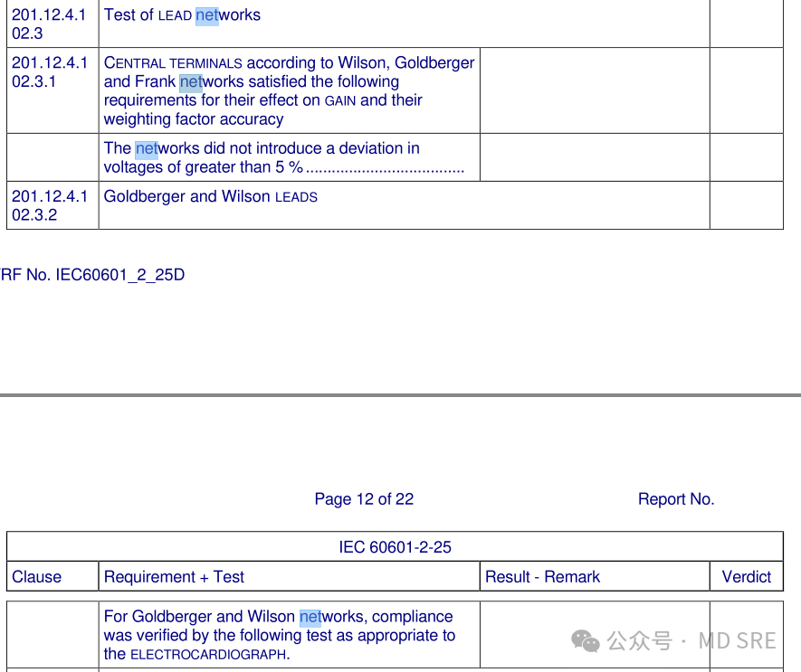Click the 'Page 12 of 22' page indicator
This screenshot has width=801, height=672.
point(364,499)
